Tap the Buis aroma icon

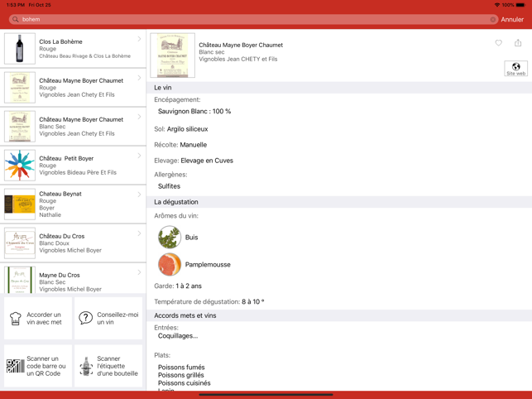170,237
